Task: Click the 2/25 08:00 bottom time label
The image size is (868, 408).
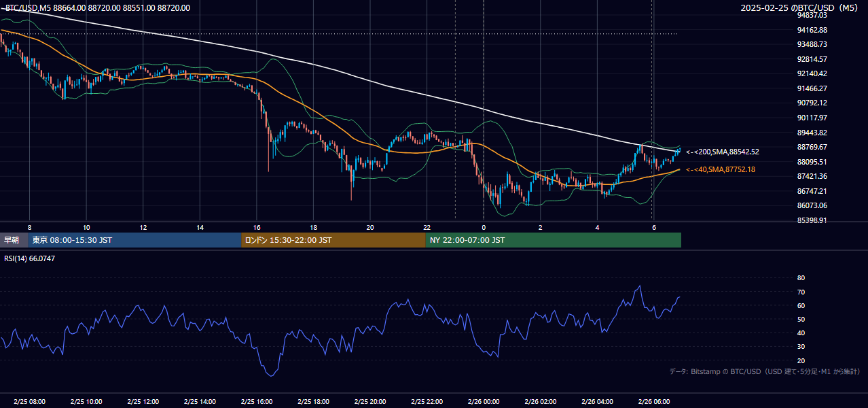Action: 29,402
